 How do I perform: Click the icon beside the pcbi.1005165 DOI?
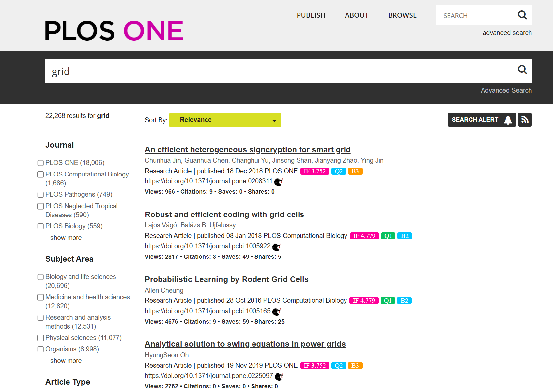point(276,311)
